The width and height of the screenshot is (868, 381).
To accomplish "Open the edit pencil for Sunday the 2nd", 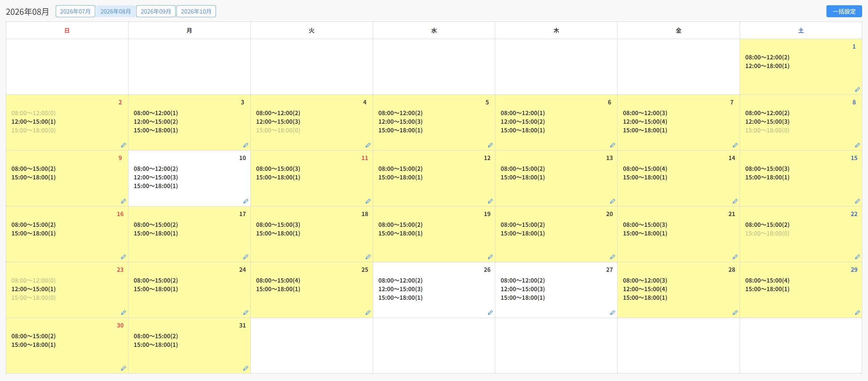I will point(123,145).
